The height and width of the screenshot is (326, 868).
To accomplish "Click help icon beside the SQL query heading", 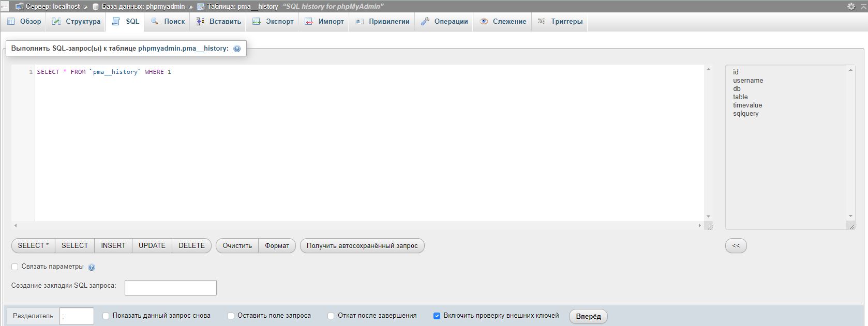I will [237, 49].
